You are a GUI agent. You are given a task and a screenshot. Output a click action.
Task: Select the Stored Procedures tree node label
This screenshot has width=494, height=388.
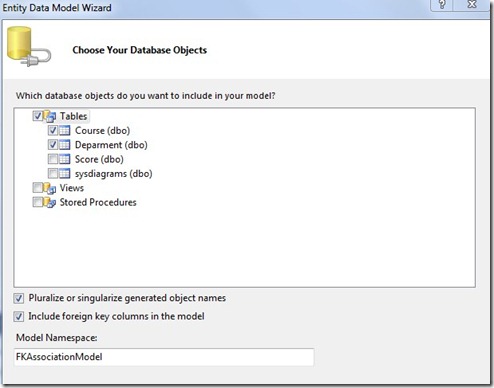coord(98,202)
